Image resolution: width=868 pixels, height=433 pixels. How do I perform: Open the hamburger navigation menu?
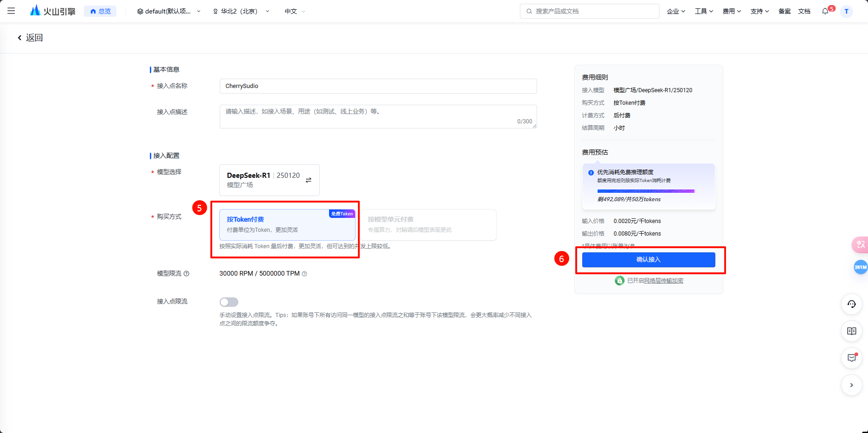click(x=11, y=11)
